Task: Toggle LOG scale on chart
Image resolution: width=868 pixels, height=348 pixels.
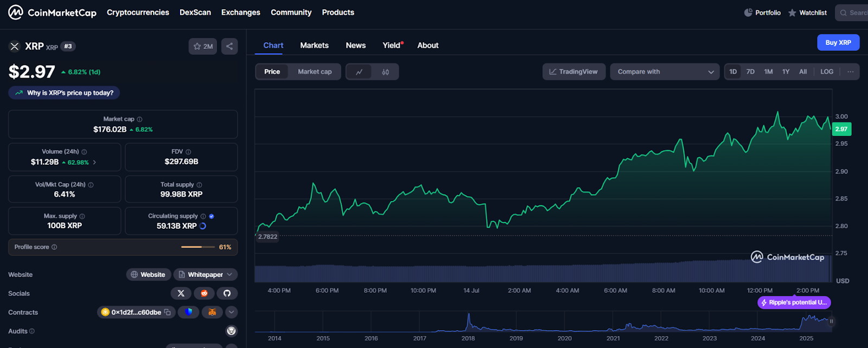Action: pyautogui.click(x=827, y=72)
